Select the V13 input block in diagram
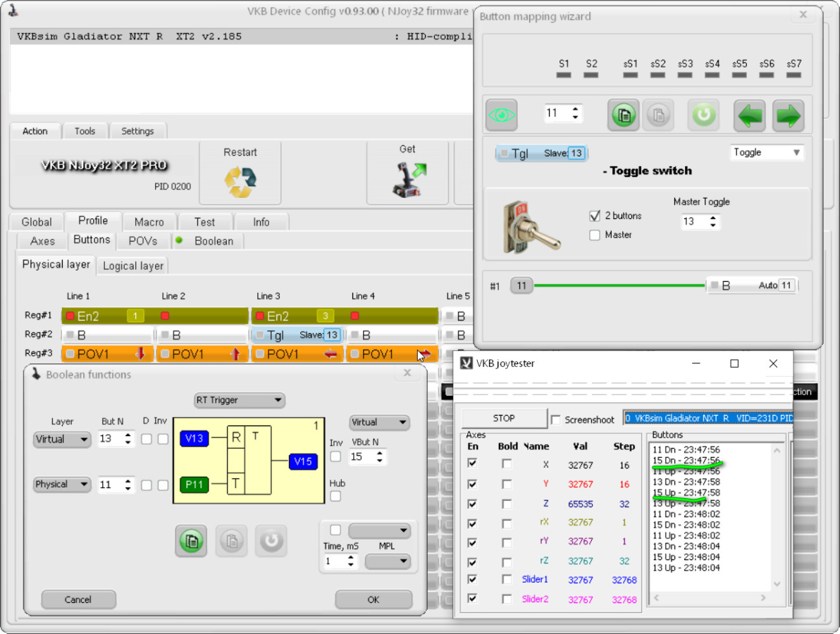The width and height of the screenshot is (840, 634). [x=194, y=439]
